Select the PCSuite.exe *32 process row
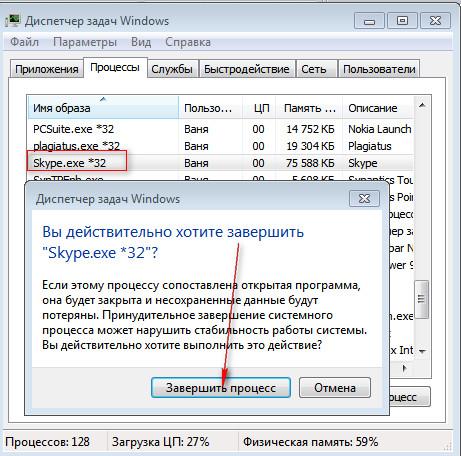 221,129
